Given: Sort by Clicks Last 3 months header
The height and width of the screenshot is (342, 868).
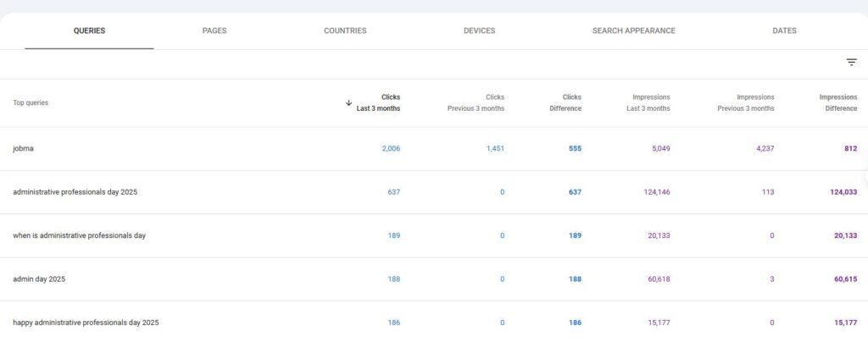Looking at the screenshot, I should coord(378,102).
